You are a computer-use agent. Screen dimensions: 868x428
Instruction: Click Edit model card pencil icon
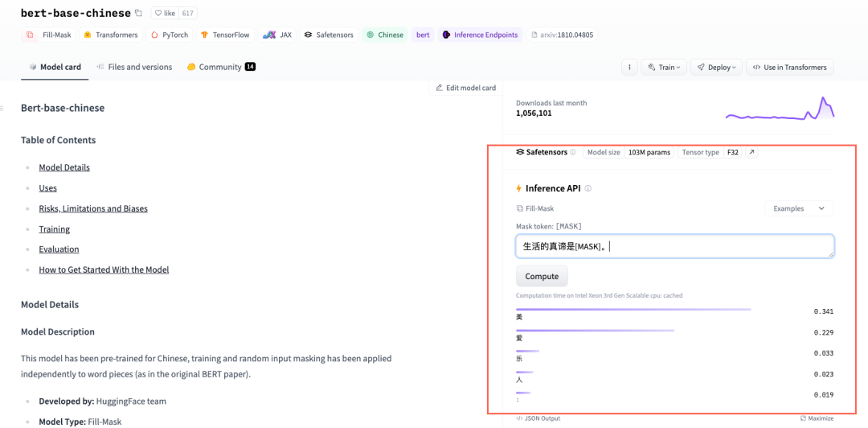(440, 88)
